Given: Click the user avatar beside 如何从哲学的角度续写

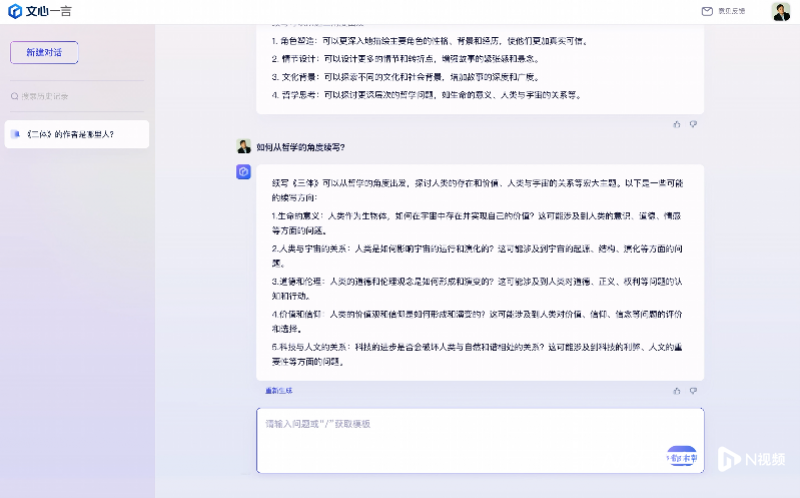Looking at the screenshot, I should 244,146.
